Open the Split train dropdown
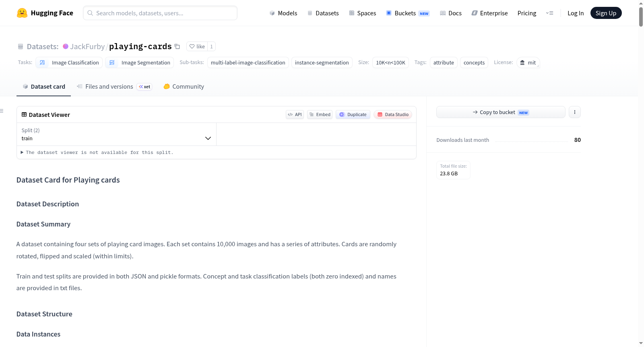This screenshot has width=644, height=347. (x=116, y=134)
